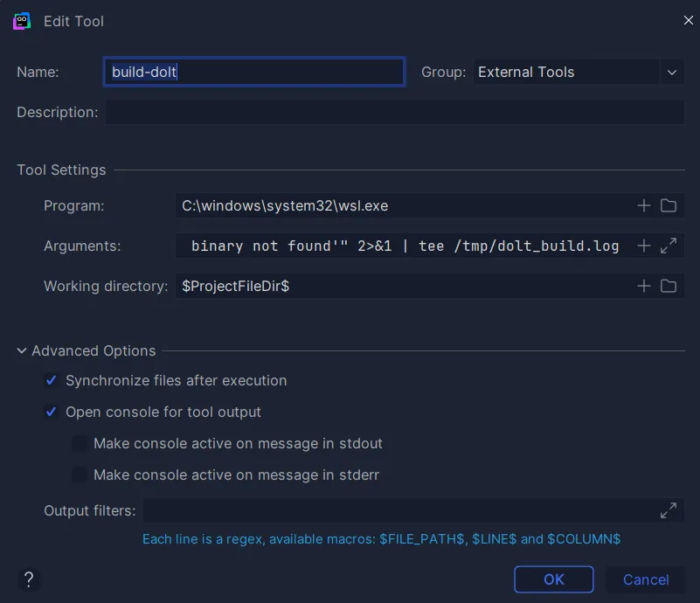Image resolution: width=700 pixels, height=603 pixels.
Task: Insert a macro into the Program field
Action: (643, 205)
